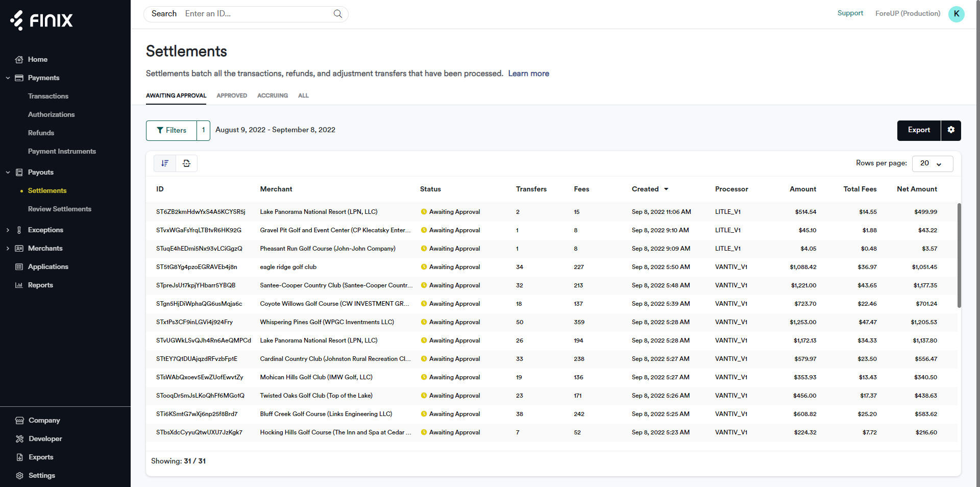
Task: Click the Exports file icon
Action: click(x=20, y=457)
